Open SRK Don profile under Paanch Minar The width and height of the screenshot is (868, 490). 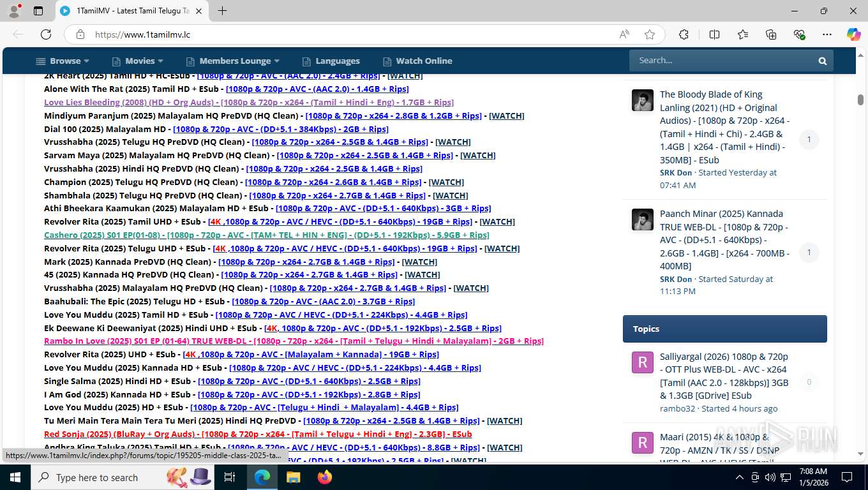[676, 279]
